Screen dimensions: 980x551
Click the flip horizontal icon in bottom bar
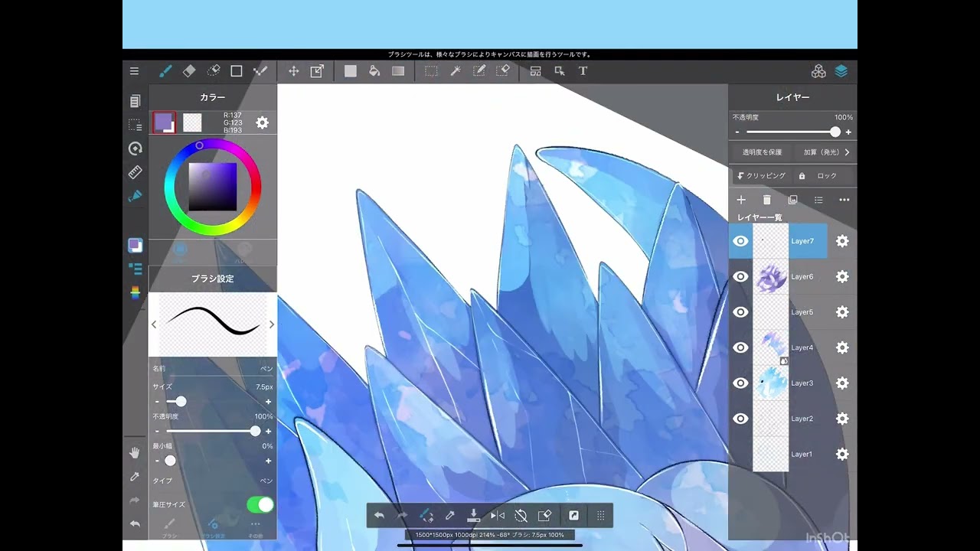coord(497,516)
